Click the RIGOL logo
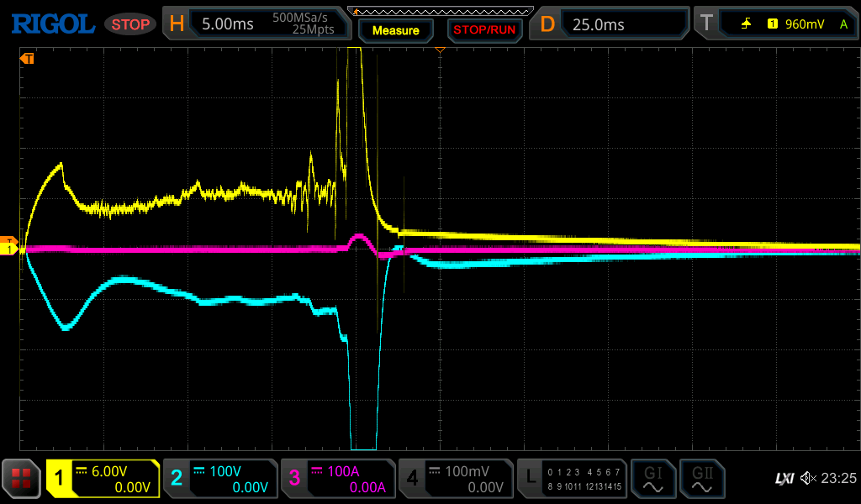Screen dimensions: 861x504 (x=52, y=24)
